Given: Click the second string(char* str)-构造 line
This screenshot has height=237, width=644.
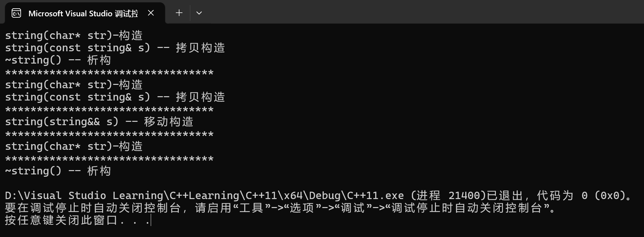Looking at the screenshot, I should (73, 85).
